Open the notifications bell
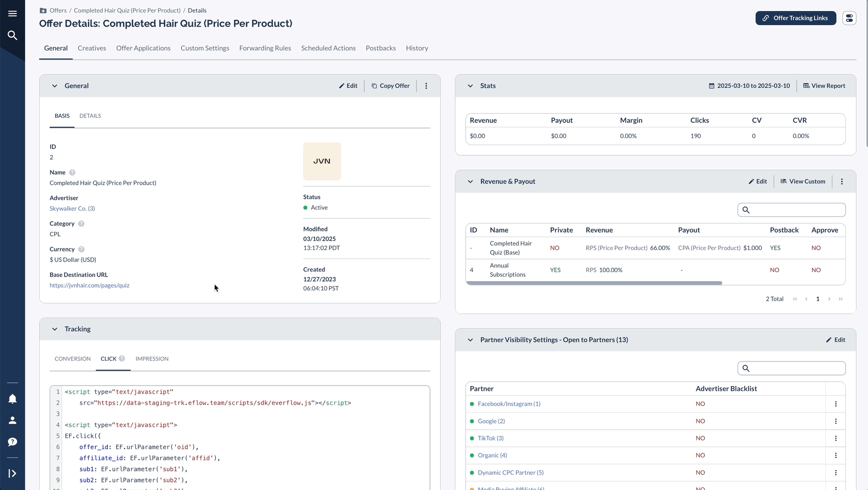 (13, 399)
